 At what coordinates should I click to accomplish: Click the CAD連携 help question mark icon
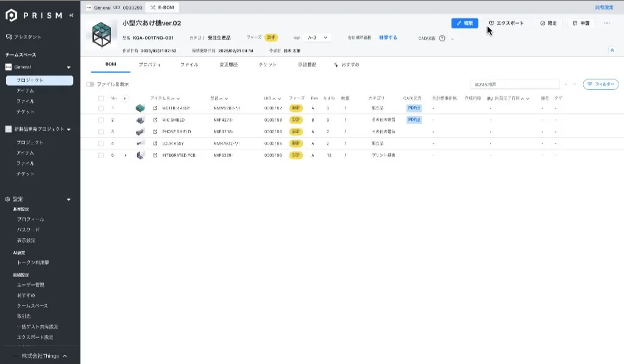[x=442, y=38]
